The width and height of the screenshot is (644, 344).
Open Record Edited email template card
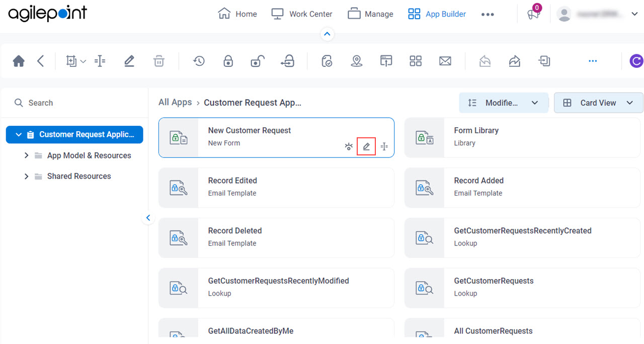276,188
